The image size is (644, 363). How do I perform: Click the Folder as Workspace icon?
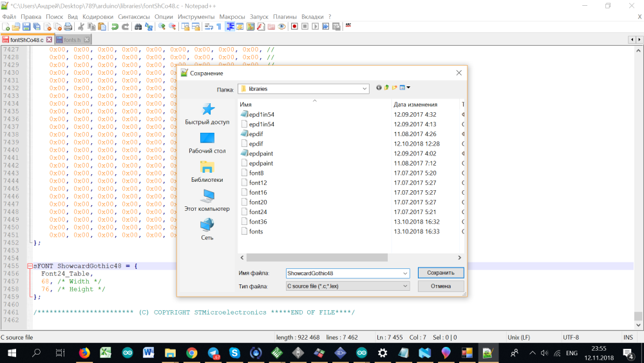coord(271,26)
